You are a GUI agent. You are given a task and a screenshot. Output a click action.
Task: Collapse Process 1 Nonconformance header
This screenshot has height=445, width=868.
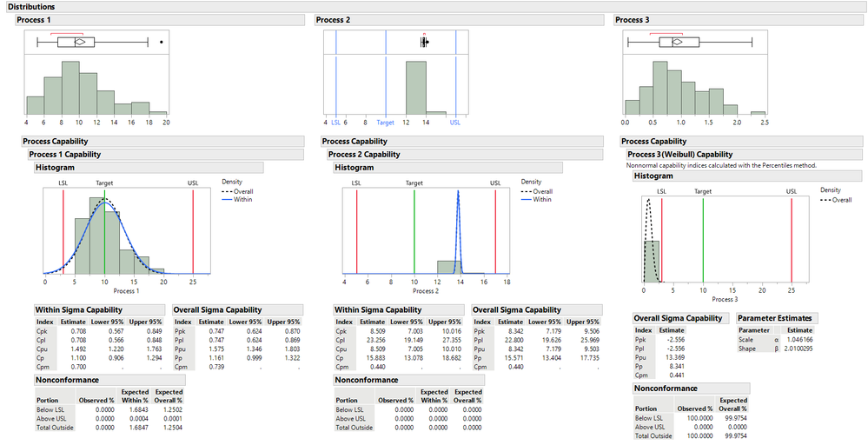point(109,380)
